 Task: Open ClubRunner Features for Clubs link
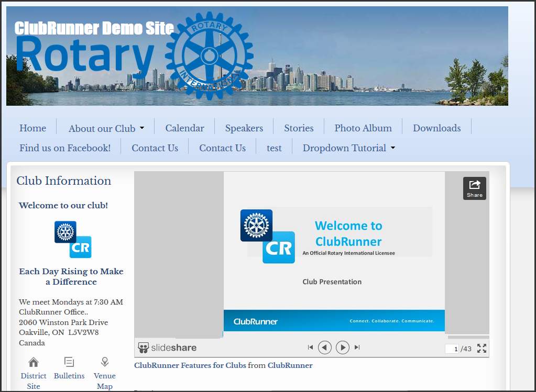[x=190, y=365]
